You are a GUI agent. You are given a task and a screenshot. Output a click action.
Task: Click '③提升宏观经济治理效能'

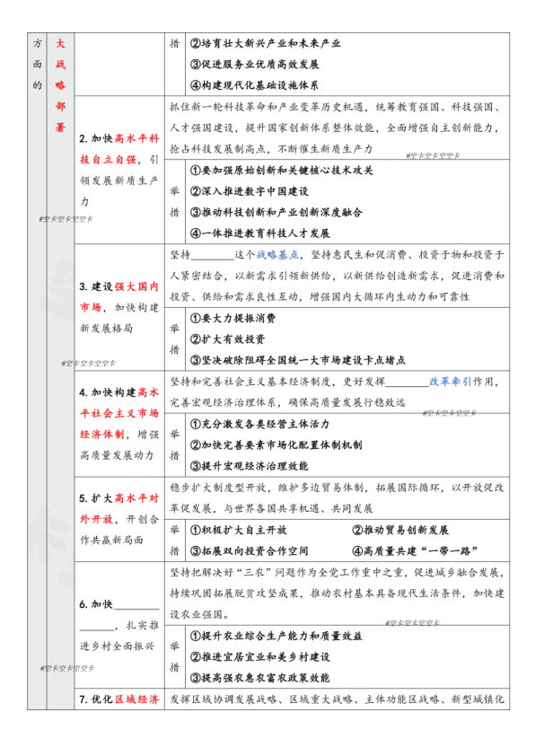pyautogui.click(x=249, y=466)
